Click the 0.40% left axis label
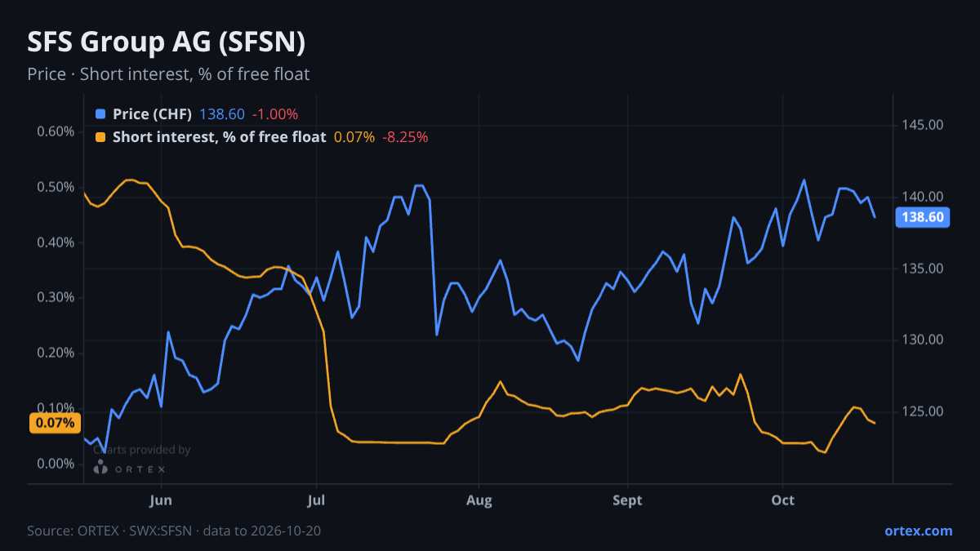Viewport: 980px width, 551px height. (56, 242)
